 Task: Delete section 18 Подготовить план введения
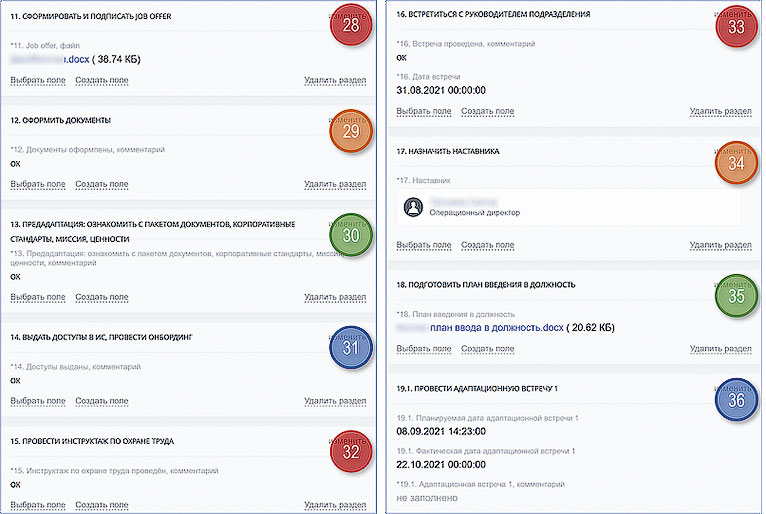pyautogui.click(x=721, y=349)
